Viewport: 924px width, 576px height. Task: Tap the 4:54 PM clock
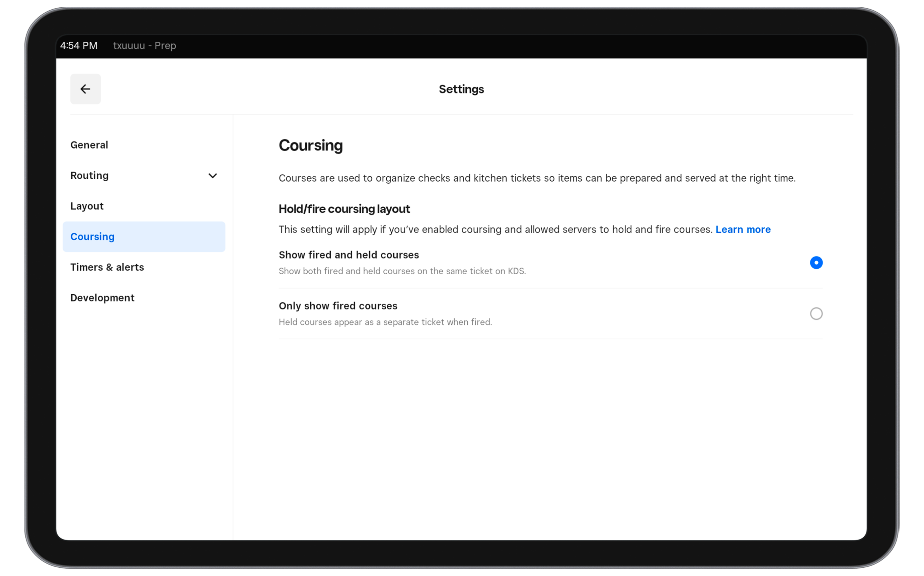click(x=79, y=46)
